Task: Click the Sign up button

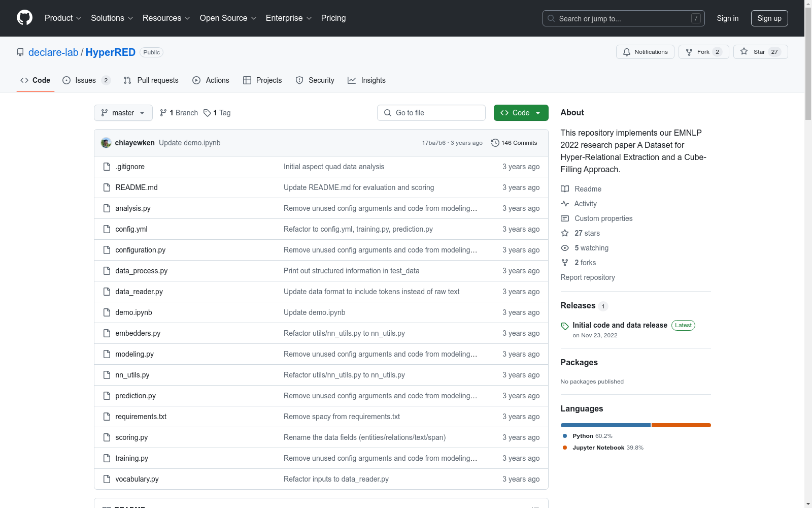Action: 769,18
